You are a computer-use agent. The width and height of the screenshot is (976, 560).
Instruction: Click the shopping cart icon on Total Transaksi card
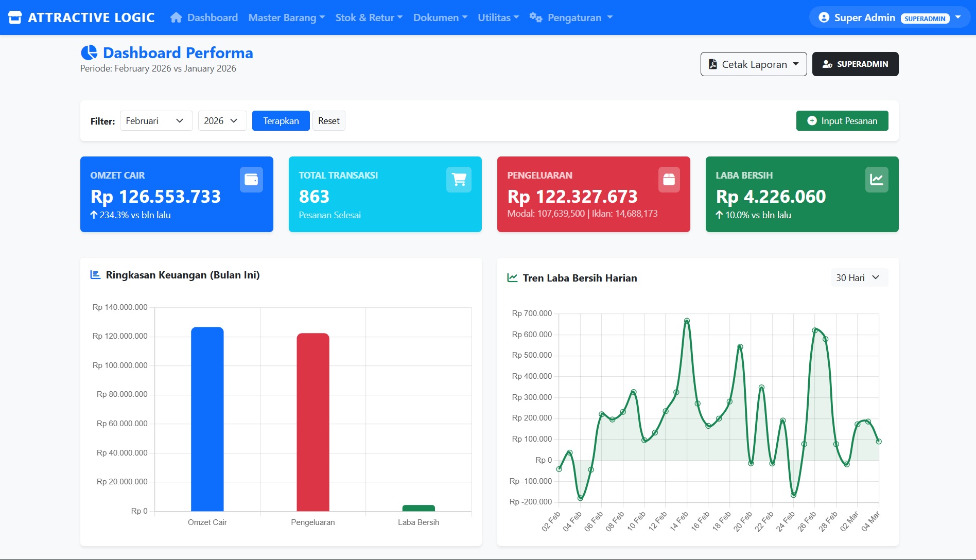click(x=459, y=179)
